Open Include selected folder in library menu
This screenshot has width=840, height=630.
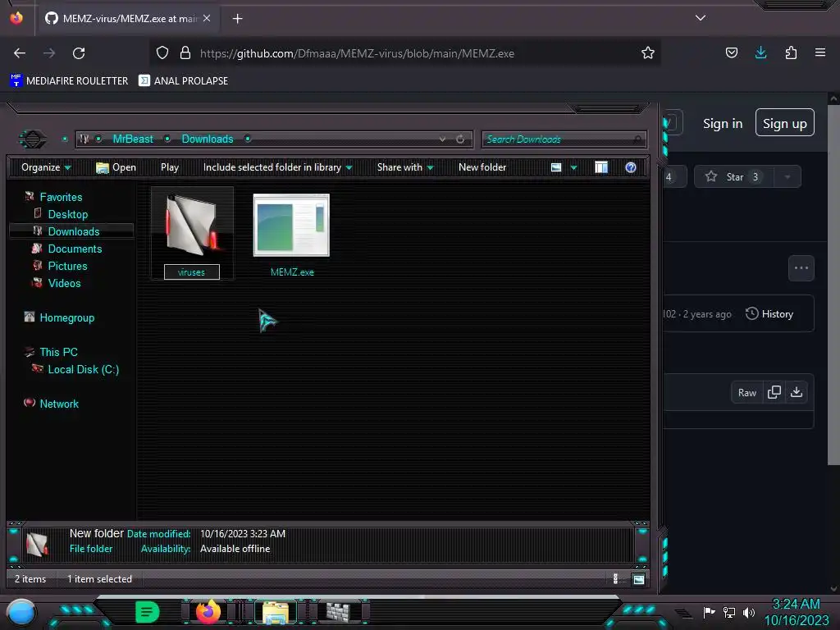[x=277, y=167]
